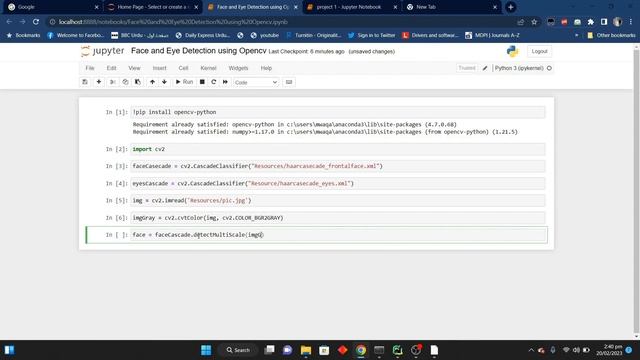Click the Python logo in the header
The height and width of the screenshot is (360, 640).
point(513,51)
